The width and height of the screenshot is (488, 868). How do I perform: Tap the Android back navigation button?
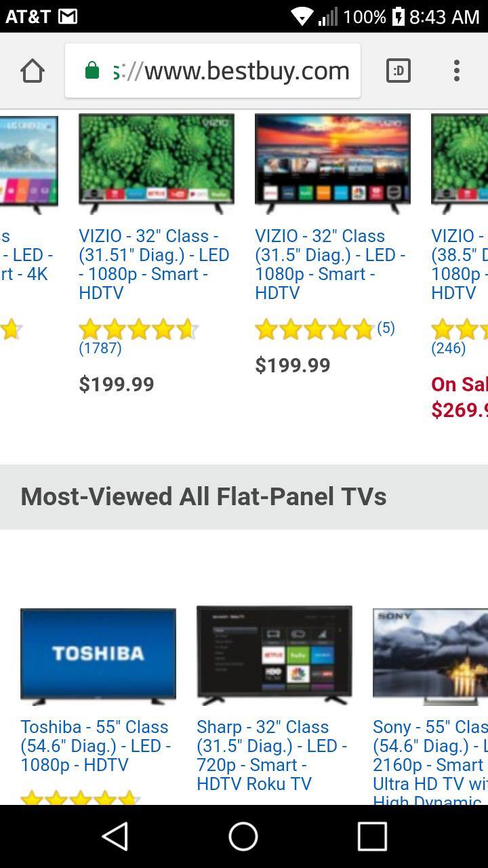[115, 836]
